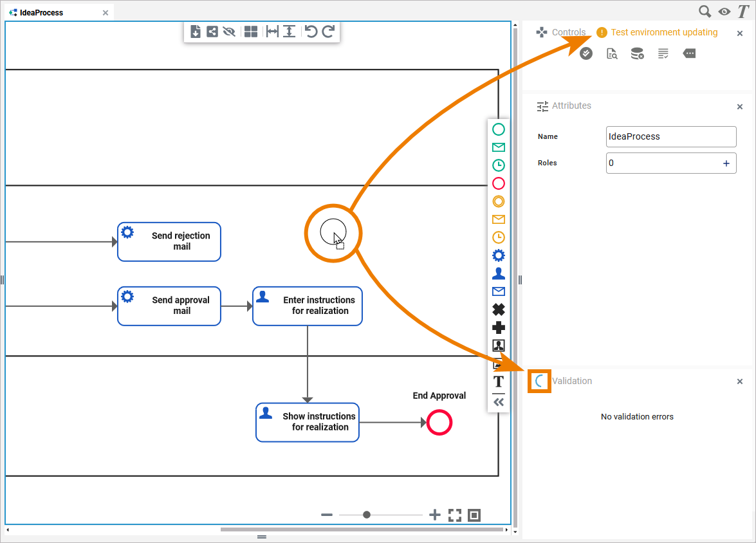
Task: Click the zoom slider handle
Action: (367, 515)
